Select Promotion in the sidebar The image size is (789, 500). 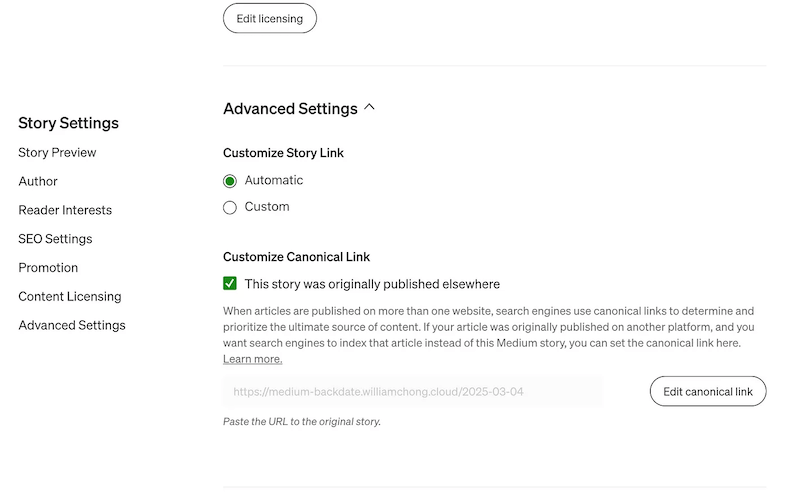50,268
